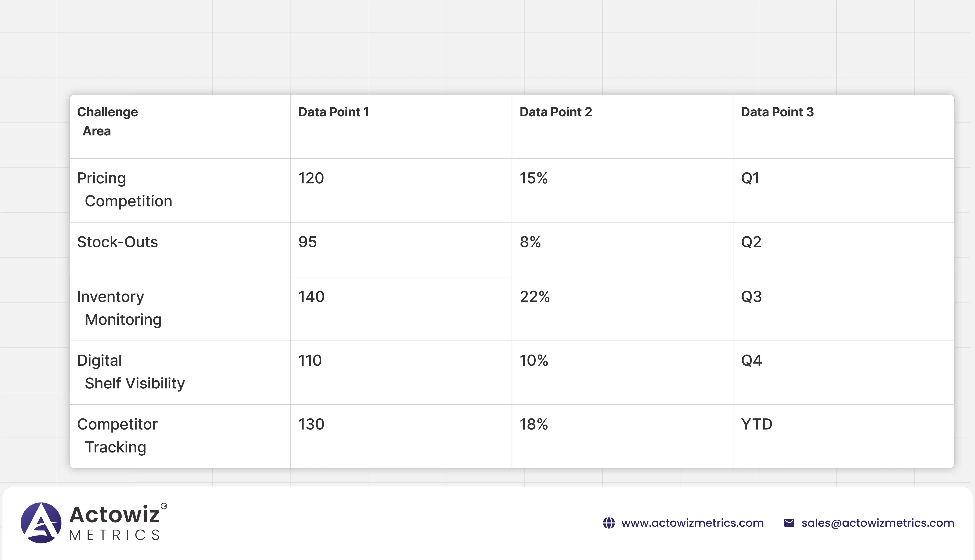Click the globe icon beside website URL
Image resolution: width=975 pixels, height=560 pixels.
[609, 523]
